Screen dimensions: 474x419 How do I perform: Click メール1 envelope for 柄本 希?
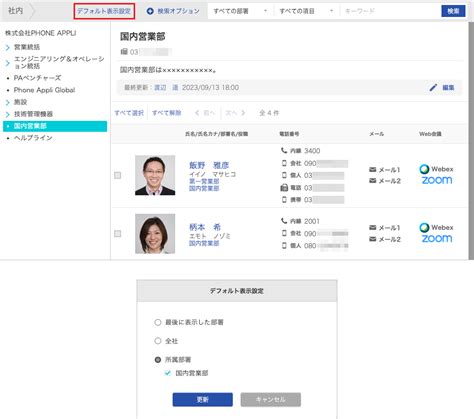coord(373,228)
